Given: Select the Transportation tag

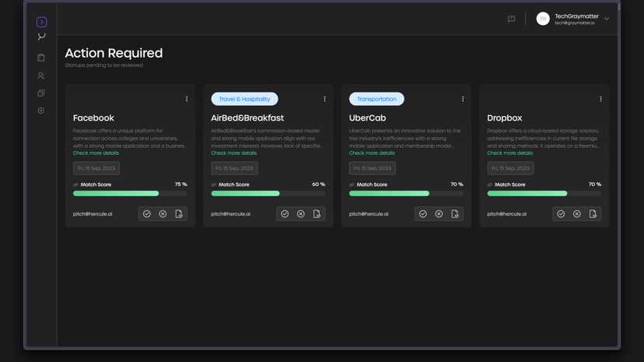Looking at the screenshot, I should click(376, 99).
